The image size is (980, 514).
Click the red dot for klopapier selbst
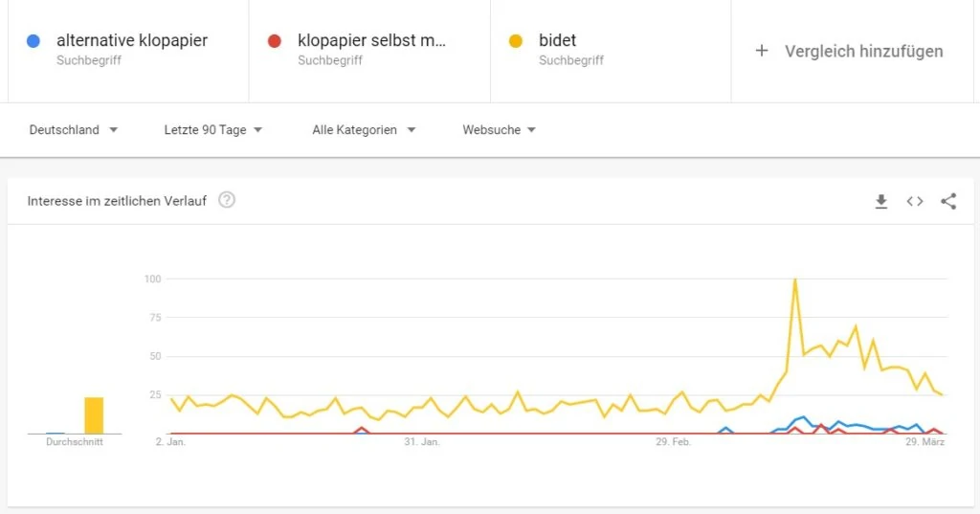click(275, 41)
